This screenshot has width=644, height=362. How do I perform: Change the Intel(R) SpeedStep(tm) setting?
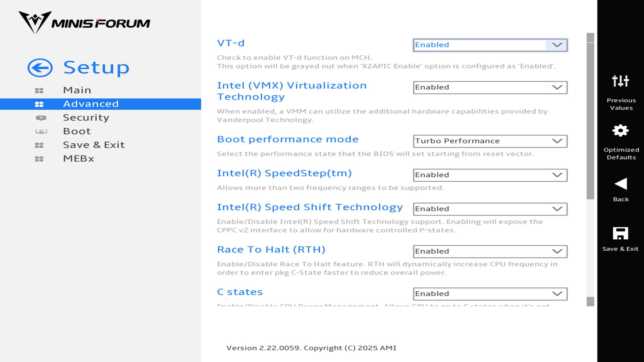pyautogui.click(x=490, y=175)
